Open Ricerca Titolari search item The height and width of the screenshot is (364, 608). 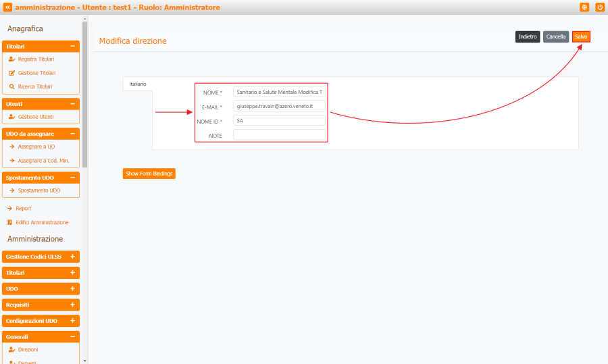coord(34,86)
